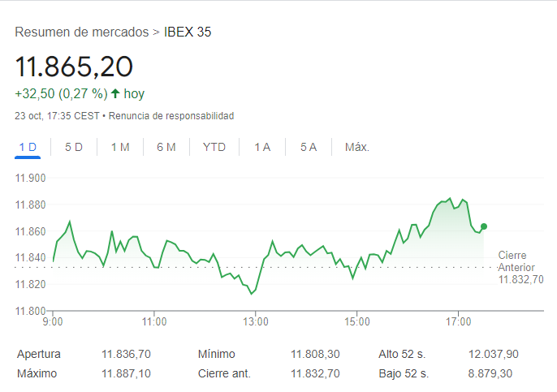Click the change text +32,50 (0,27 %)
557x392 pixels.
coord(61,94)
